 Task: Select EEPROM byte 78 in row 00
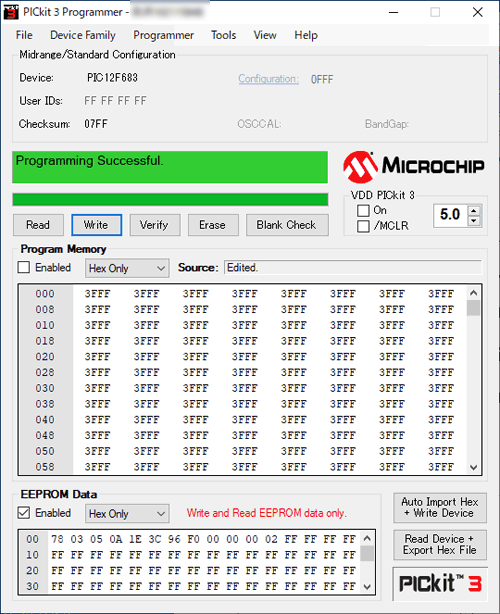tap(57, 539)
